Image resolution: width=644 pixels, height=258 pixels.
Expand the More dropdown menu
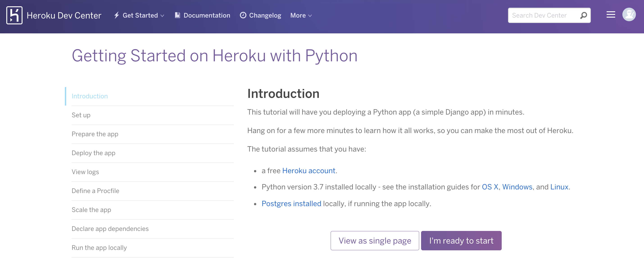(x=301, y=15)
